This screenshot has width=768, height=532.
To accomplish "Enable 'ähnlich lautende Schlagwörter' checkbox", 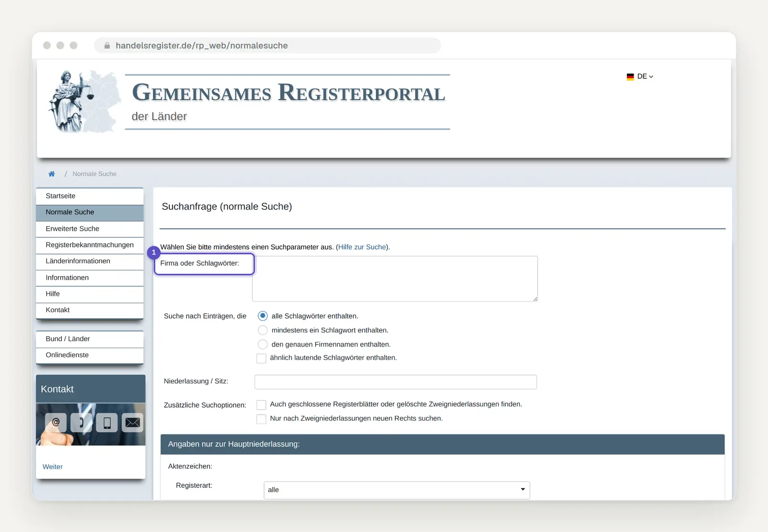I will click(x=261, y=358).
